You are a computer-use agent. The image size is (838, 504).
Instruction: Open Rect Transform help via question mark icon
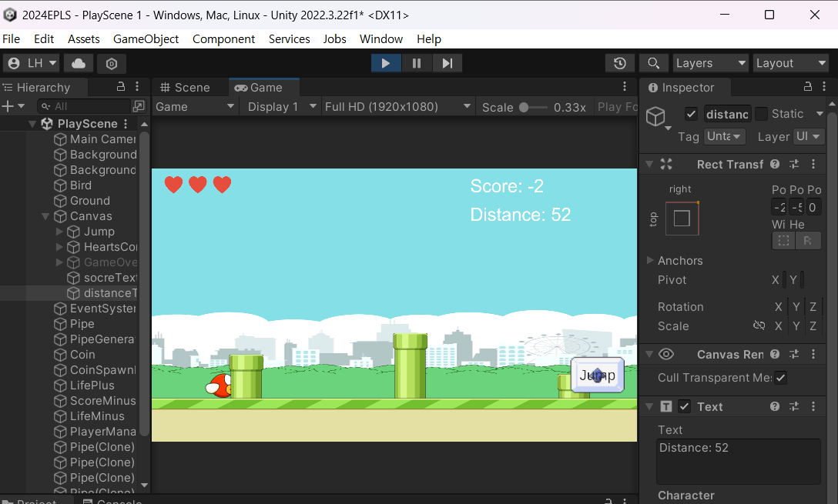coord(776,164)
